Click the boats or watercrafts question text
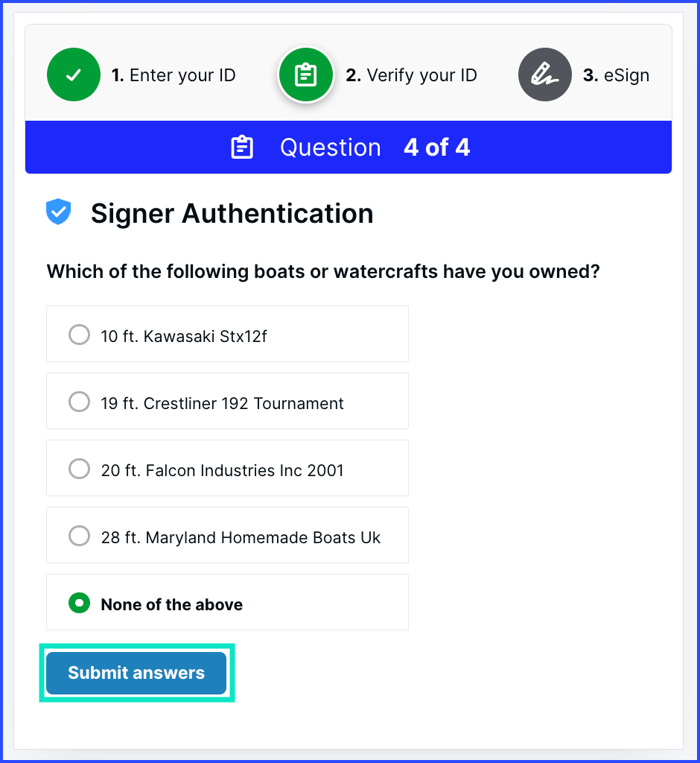Screen dimensions: 700x763 point(323,271)
